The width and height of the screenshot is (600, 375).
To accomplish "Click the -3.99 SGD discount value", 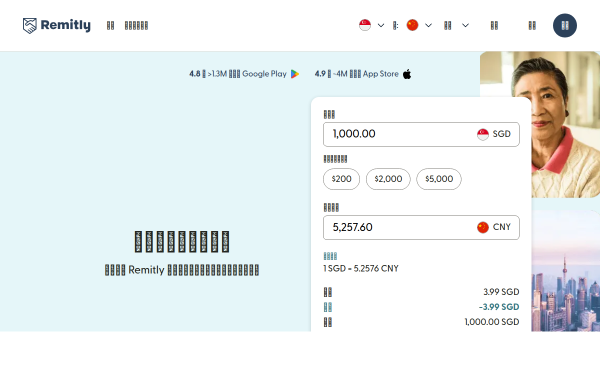I will 499,307.
